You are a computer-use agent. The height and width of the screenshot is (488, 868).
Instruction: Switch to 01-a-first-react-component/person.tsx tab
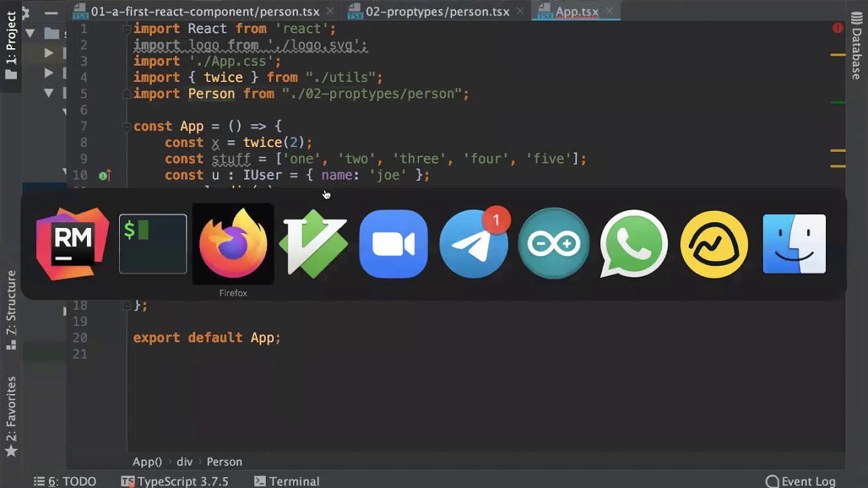[x=205, y=12]
